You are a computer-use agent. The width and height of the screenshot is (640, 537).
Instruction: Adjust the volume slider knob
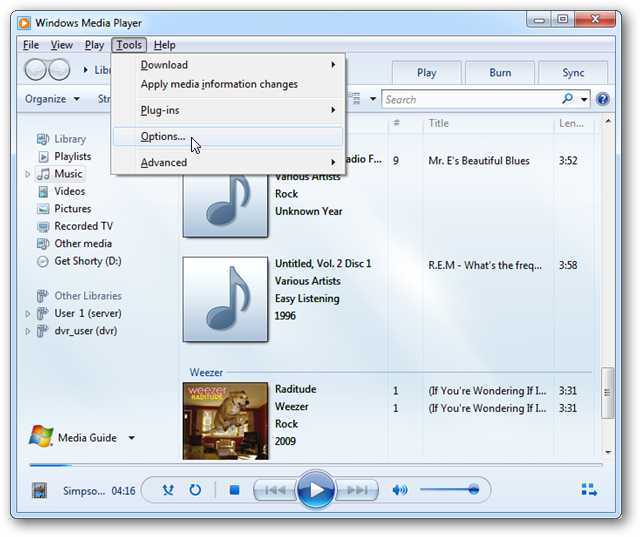473,489
